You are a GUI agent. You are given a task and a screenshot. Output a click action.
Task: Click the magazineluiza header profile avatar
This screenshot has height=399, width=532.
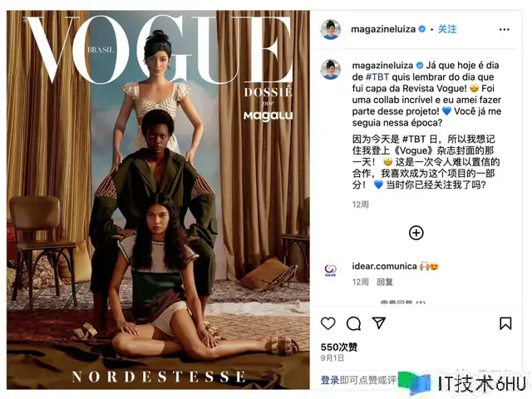[x=330, y=29]
